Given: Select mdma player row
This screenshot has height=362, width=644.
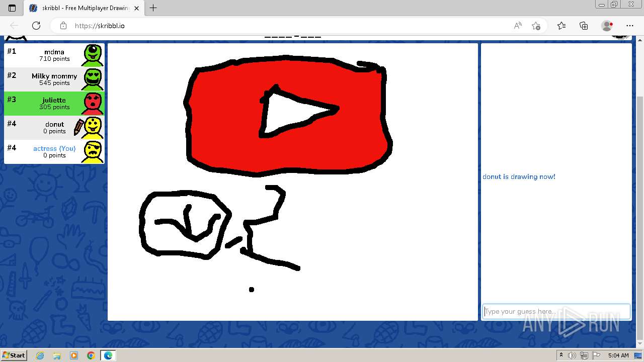Looking at the screenshot, I should coord(54,55).
